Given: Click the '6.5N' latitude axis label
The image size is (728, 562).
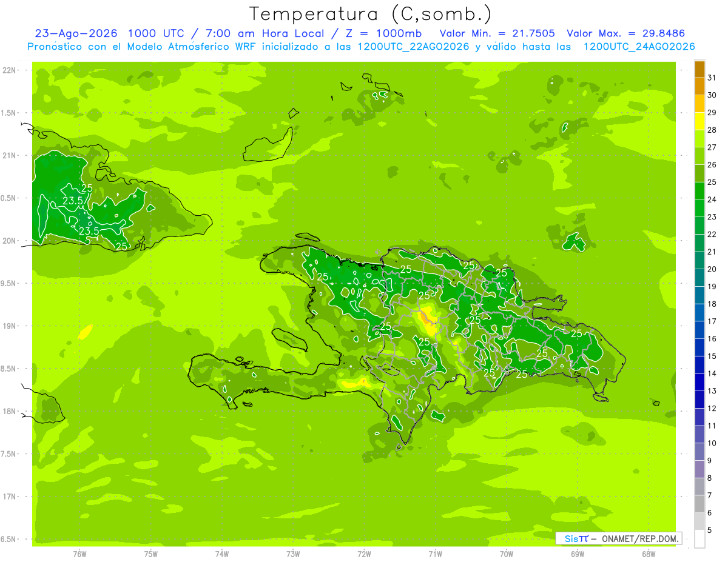Looking at the screenshot, I should point(9,539).
